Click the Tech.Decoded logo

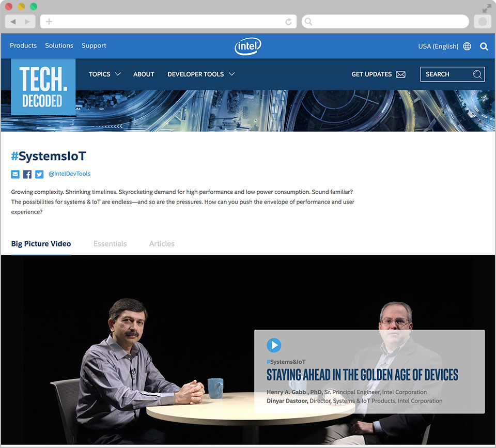click(43, 87)
